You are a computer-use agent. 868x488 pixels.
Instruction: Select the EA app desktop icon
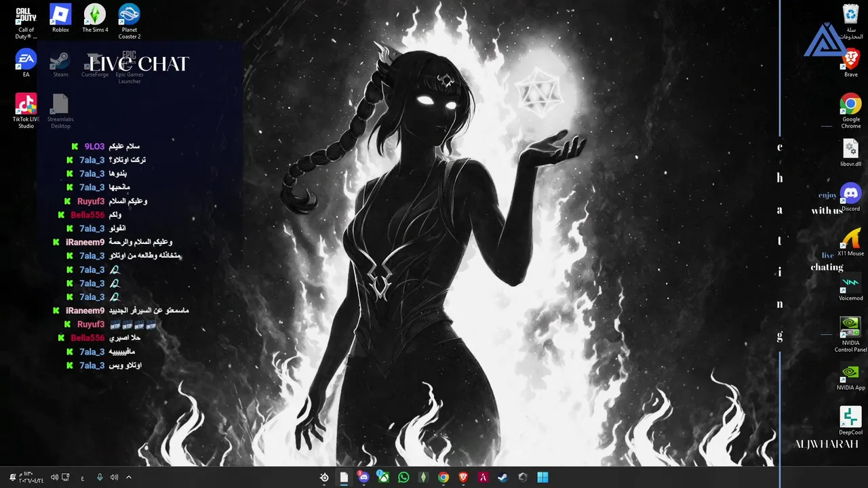tap(26, 64)
